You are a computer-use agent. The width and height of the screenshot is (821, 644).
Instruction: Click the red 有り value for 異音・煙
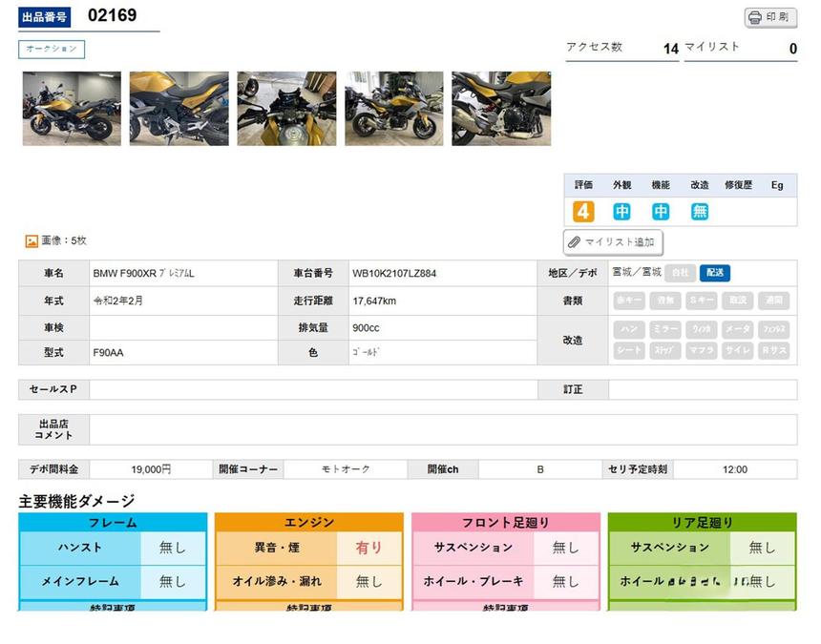(368, 548)
